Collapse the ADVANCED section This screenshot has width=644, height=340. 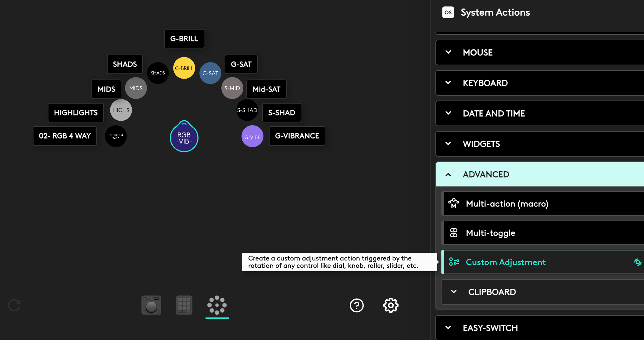pyautogui.click(x=485, y=174)
